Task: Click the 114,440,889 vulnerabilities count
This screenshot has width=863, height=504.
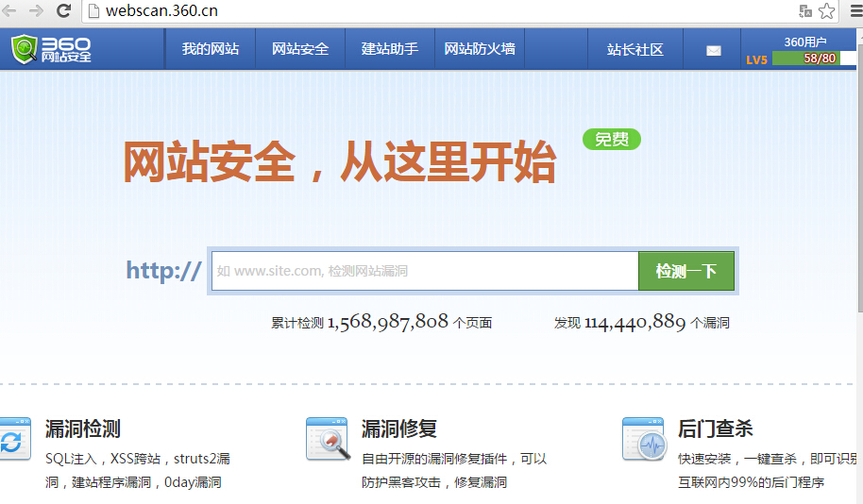Action: pyautogui.click(x=635, y=322)
